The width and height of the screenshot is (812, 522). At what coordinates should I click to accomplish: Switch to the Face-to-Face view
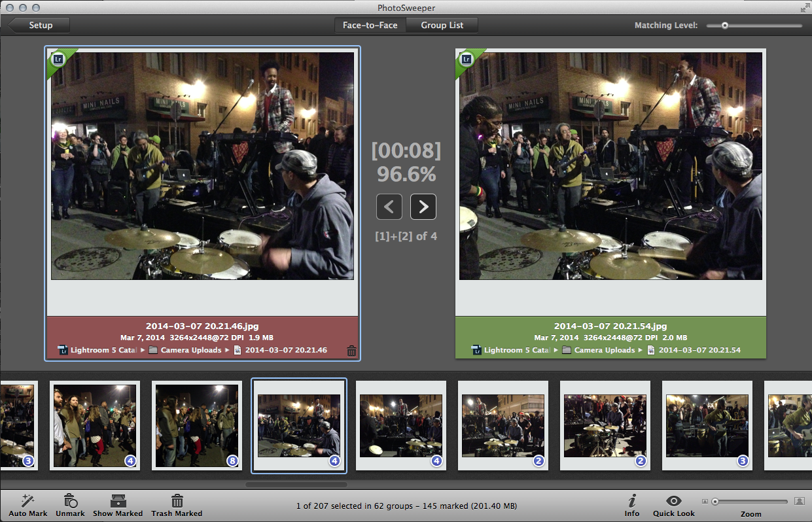[x=370, y=26]
